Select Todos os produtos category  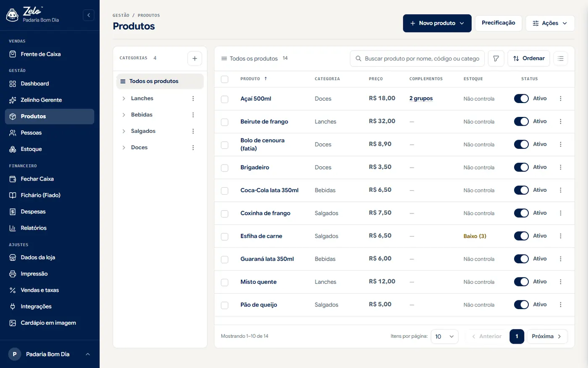click(x=160, y=81)
